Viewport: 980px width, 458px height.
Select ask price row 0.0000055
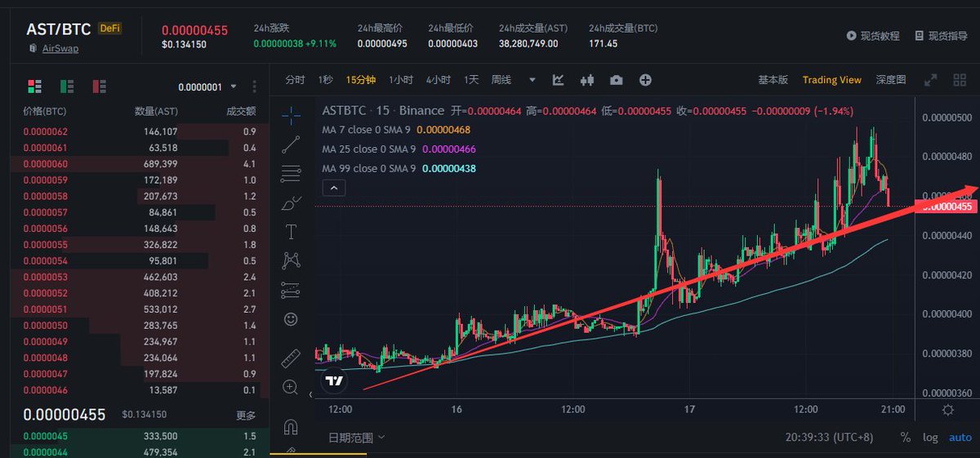(x=140, y=245)
